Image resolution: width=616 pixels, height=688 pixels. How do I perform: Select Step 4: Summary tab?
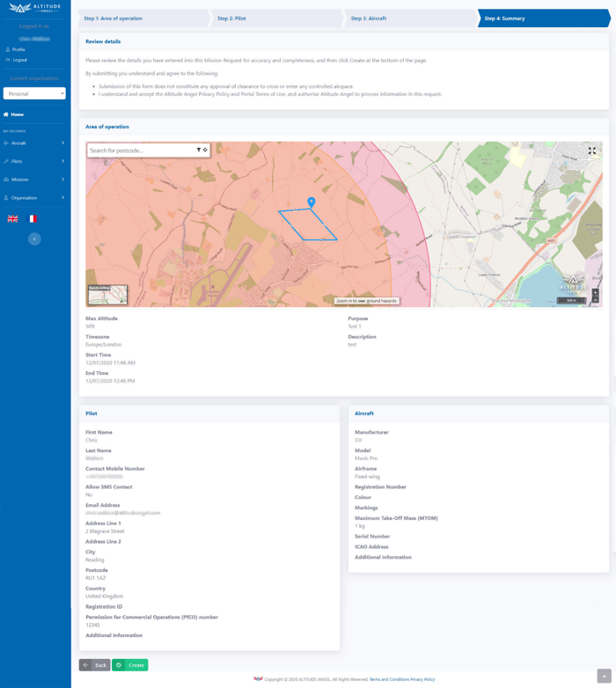(544, 18)
